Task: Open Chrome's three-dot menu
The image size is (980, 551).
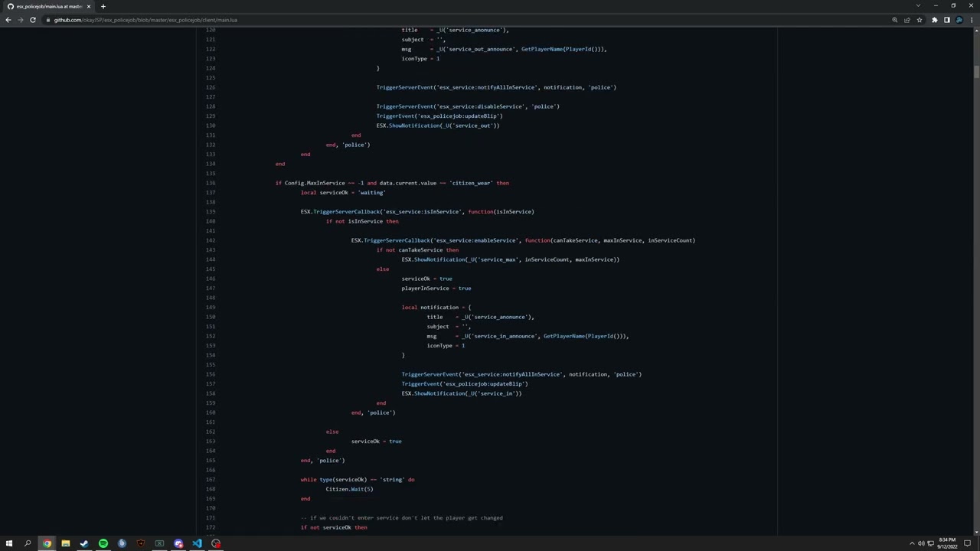Action: coord(972,20)
